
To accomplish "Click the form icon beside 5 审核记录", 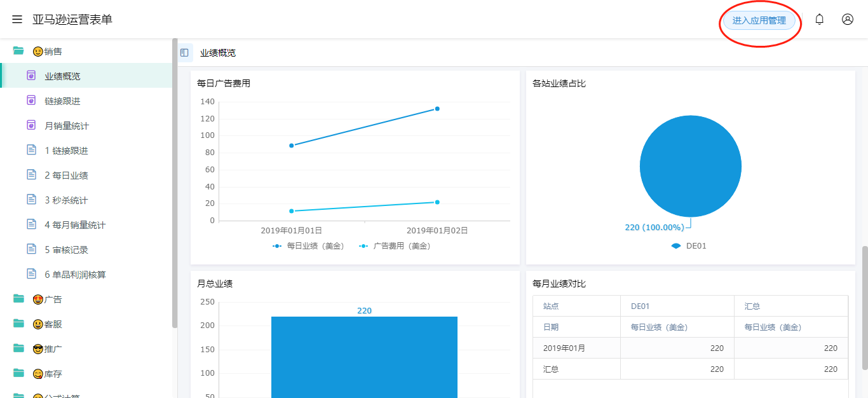I will pos(31,249).
